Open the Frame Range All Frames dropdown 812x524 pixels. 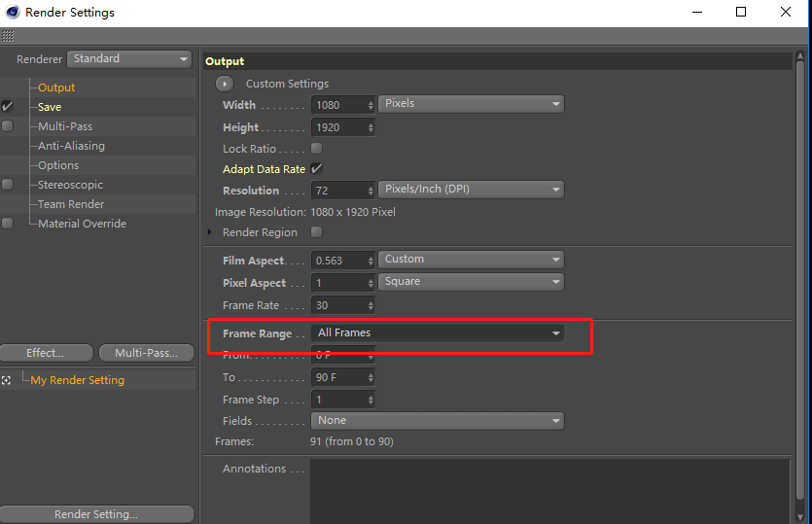pyautogui.click(x=440, y=333)
